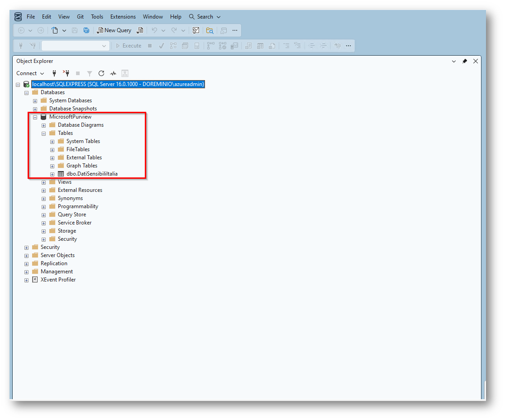Open the Extensions menu

(123, 17)
